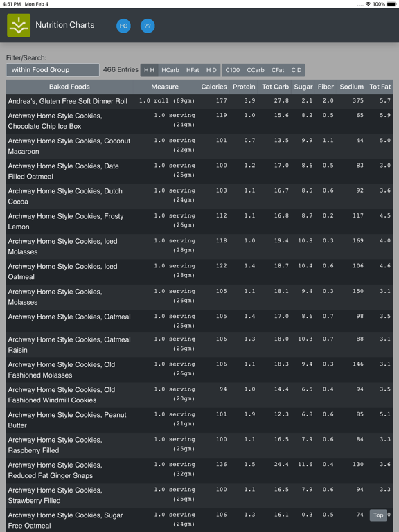The height and width of the screenshot is (532, 399).
Task: Tap the 466 Entries count label
Action: tap(121, 69)
